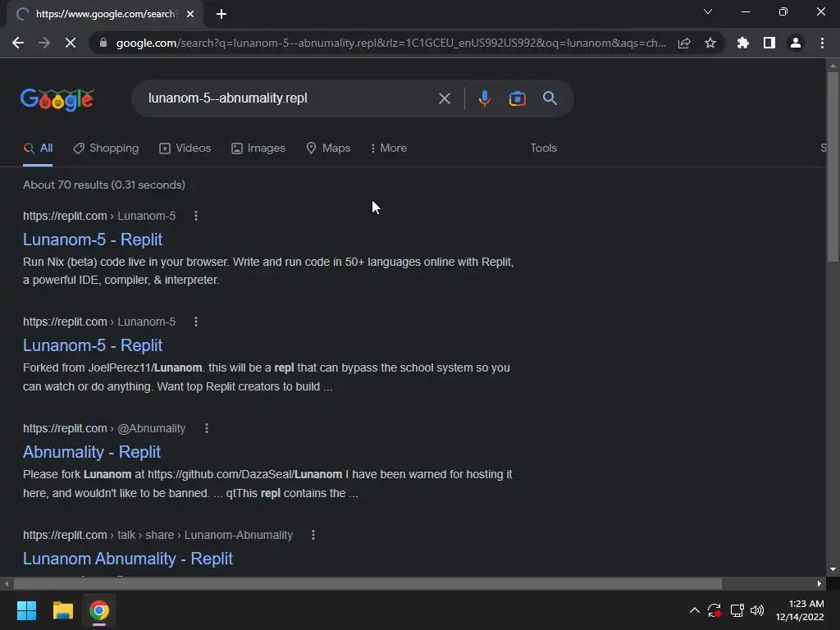Start a voice search with microphone
The width and height of the screenshot is (840, 630).
point(484,98)
